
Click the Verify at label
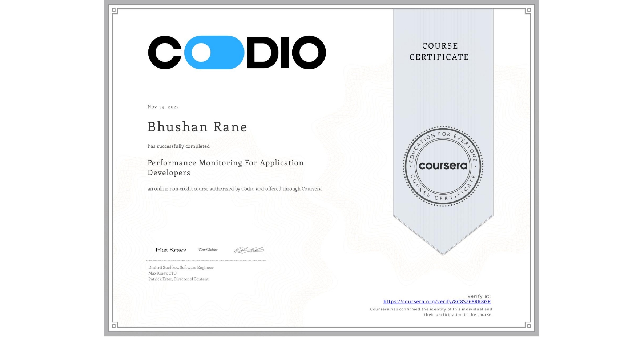tap(479, 295)
